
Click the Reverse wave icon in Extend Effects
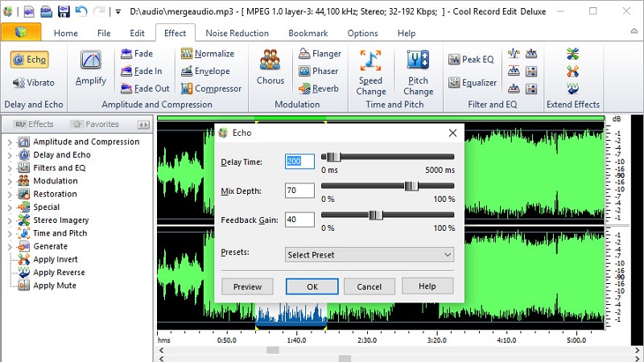point(572,88)
